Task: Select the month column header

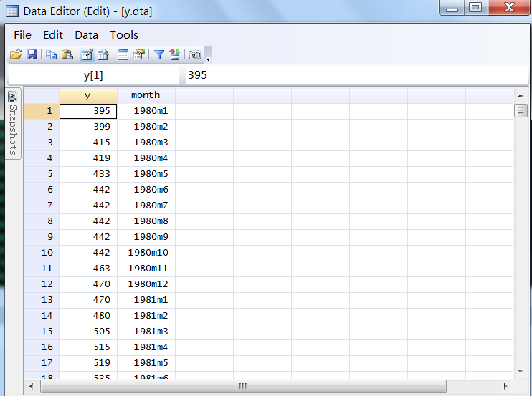Action: (x=146, y=95)
